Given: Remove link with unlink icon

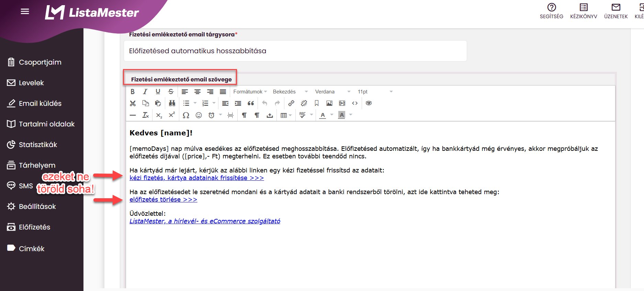Looking at the screenshot, I should [x=304, y=103].
